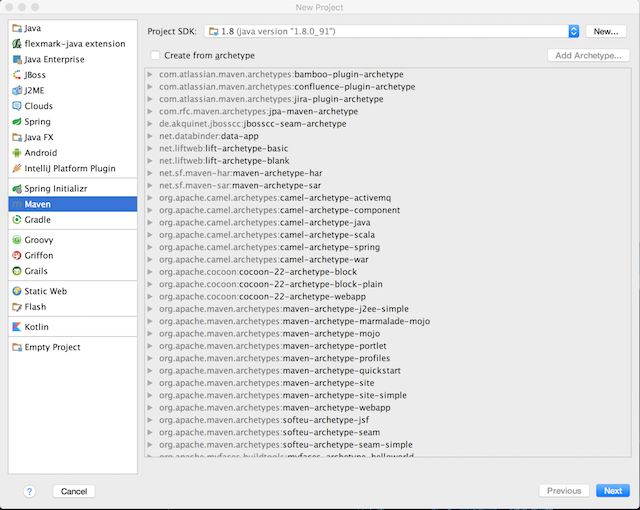
Task: Open help via the question mark icon
Action: coord(29,491)
